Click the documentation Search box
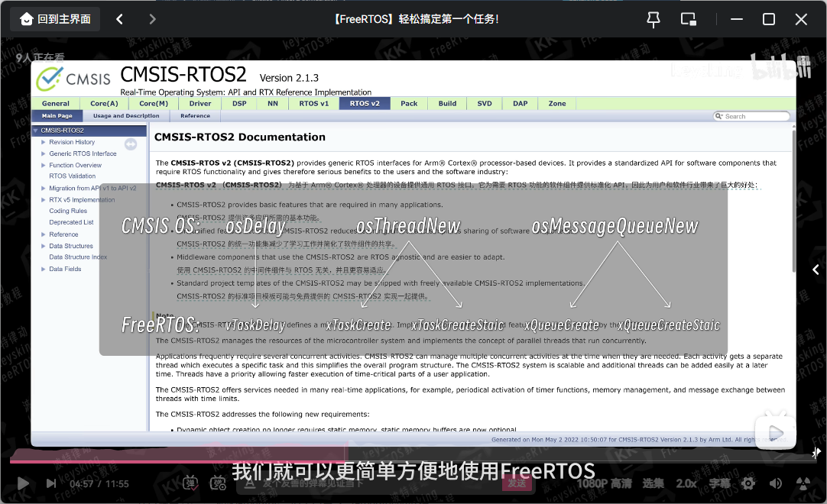Viewport: 827px width, 504px height. coord(751,117)
